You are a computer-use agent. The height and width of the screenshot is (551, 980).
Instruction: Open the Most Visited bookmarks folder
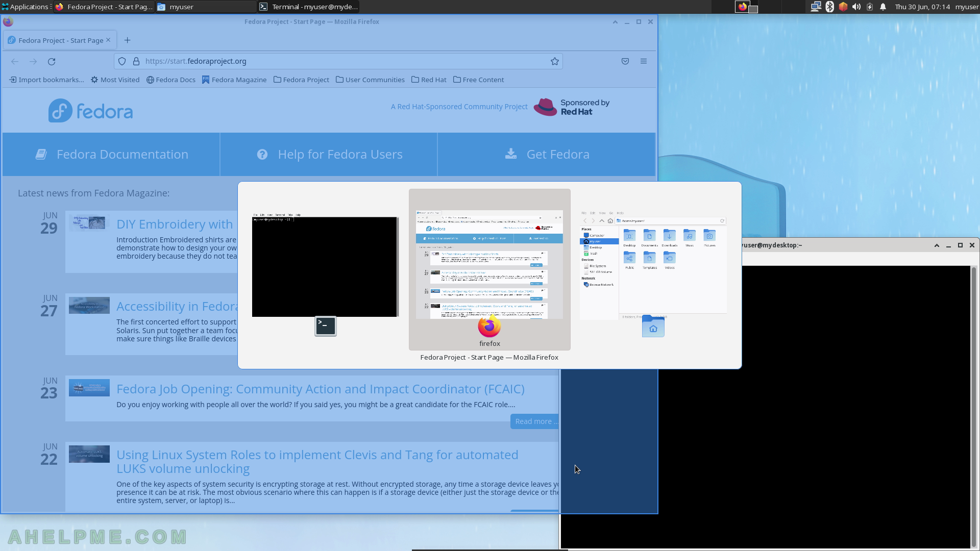tap(115, 80)
